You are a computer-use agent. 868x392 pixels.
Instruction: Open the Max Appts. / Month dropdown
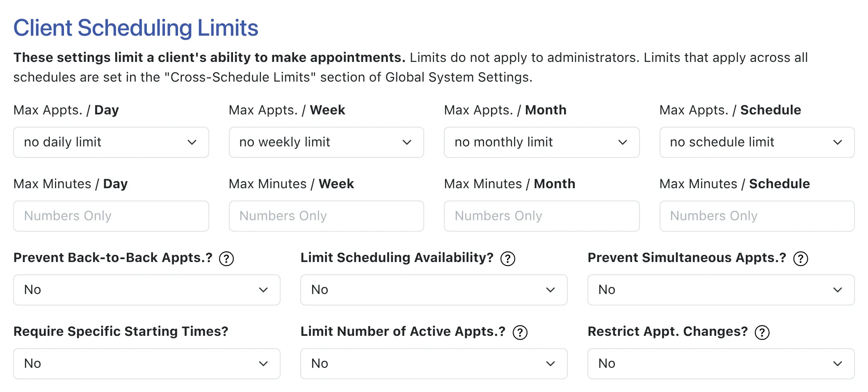click(x=542, y=142)
